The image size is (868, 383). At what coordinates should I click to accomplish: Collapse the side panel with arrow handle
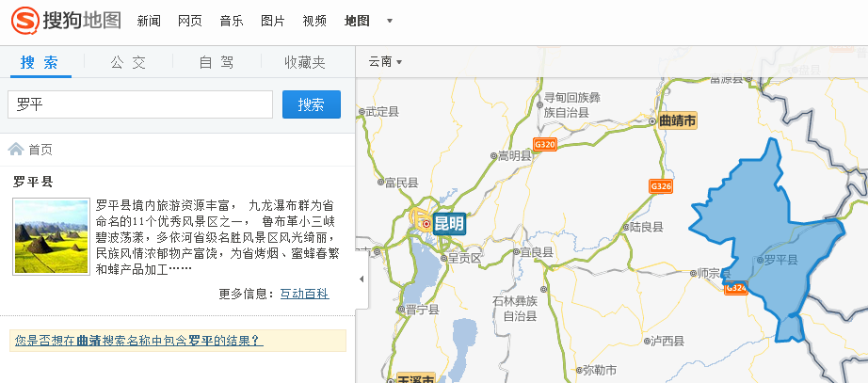[362, 279]
